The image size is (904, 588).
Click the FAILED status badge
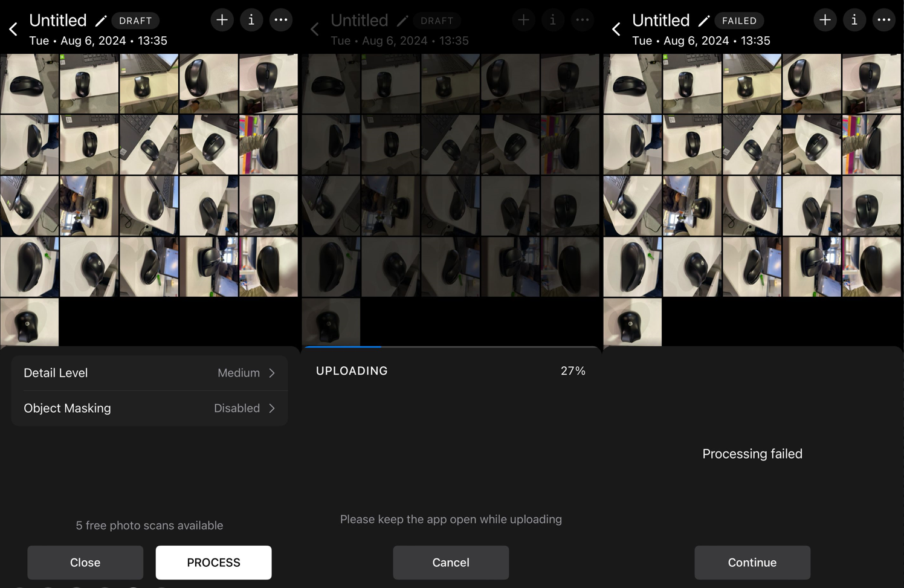[739, 21]
